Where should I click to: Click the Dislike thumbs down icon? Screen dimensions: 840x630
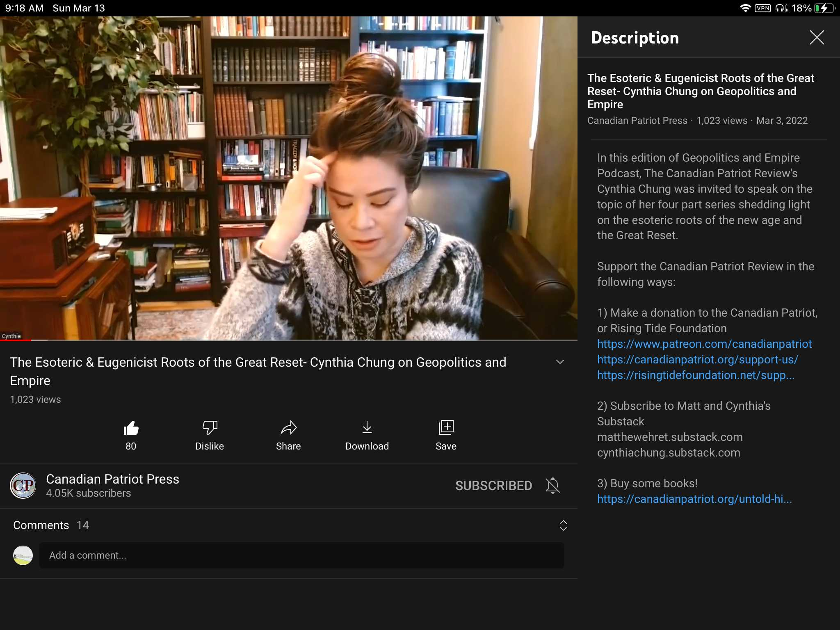coord(210,428)
